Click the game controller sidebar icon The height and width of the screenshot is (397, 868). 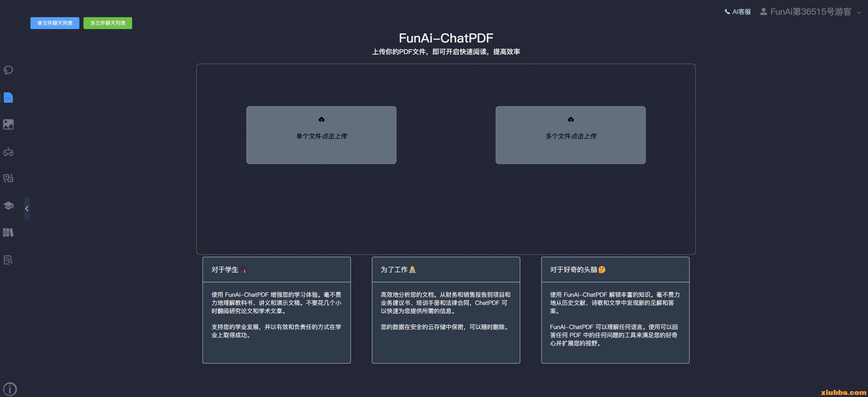(8, 152)
